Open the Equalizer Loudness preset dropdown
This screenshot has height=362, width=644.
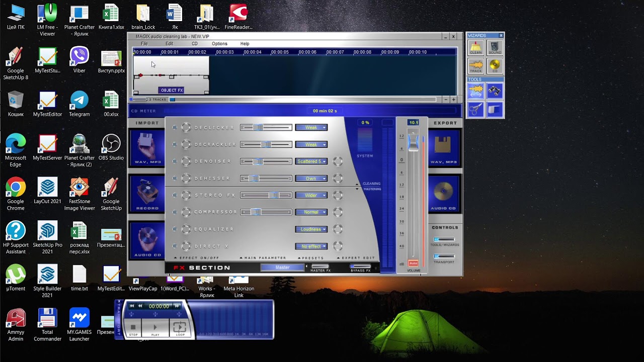click(x=311, y=229)
